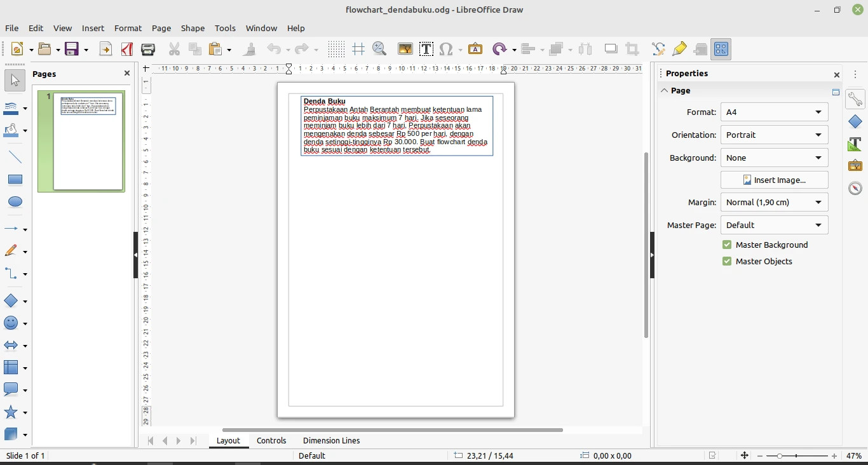Screen dimensions: 868x465
Task: Select the Insert Line tool
Action: 15,157
